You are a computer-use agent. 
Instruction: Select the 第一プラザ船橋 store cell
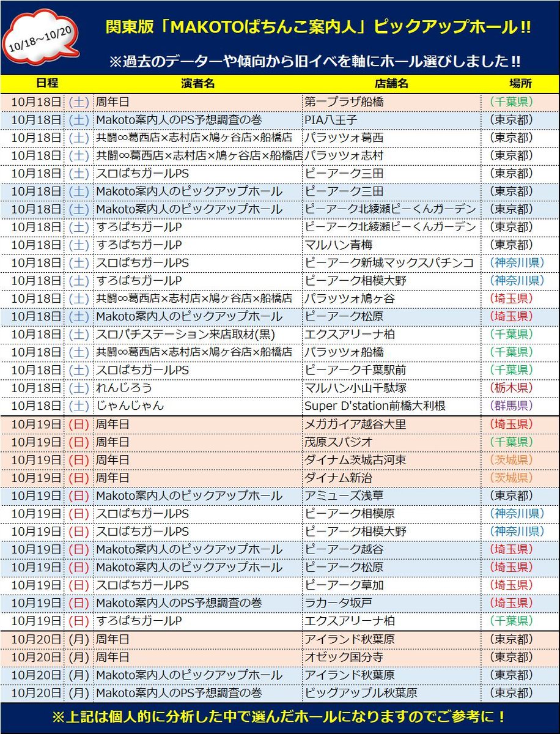pos(391,102)
